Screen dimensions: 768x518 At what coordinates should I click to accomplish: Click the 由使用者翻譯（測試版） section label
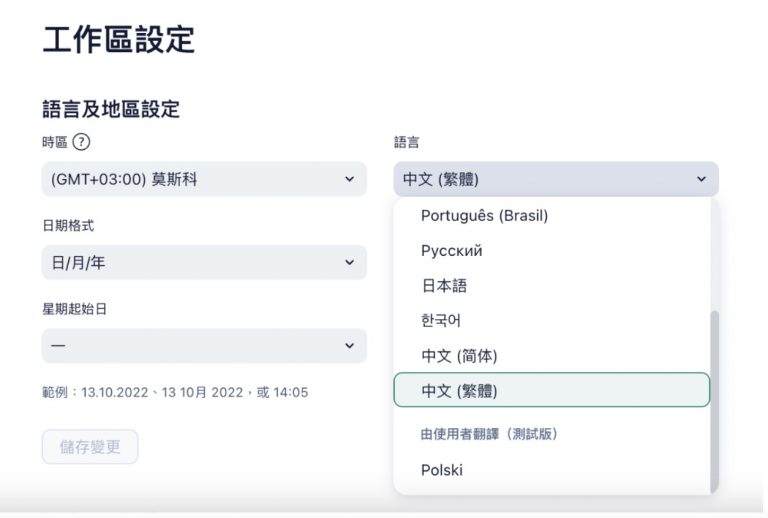[488, 434]
